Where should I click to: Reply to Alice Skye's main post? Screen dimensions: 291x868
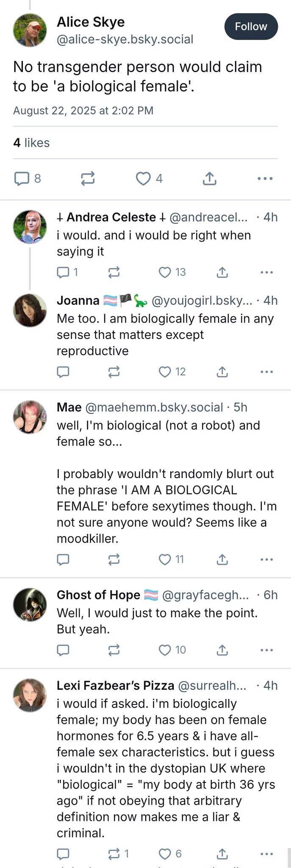(x=22, y=178)
